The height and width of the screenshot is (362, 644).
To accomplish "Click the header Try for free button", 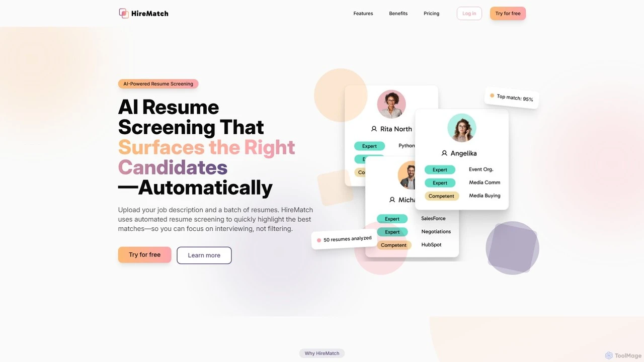I will click(x=508, y=14).
